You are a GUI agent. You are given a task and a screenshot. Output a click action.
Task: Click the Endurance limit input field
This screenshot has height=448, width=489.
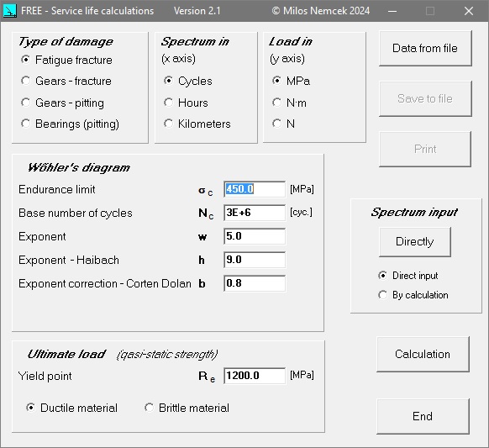pyautogui.click(x=255, y=189)
